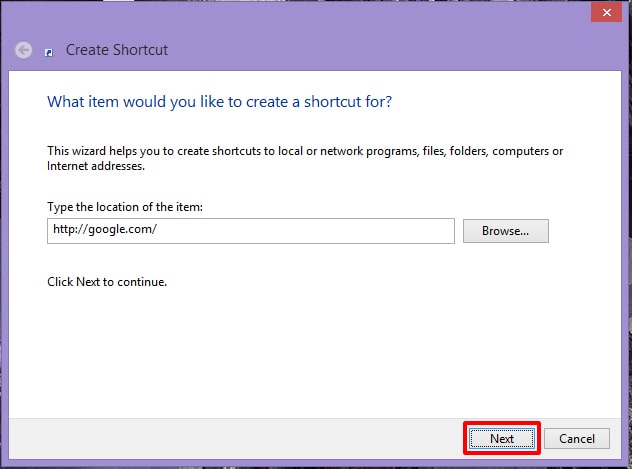This screenshot has height=469, width=632.
Task: Open the Browse... file picker
Action: pyautogui.click(x=505, y=231)
